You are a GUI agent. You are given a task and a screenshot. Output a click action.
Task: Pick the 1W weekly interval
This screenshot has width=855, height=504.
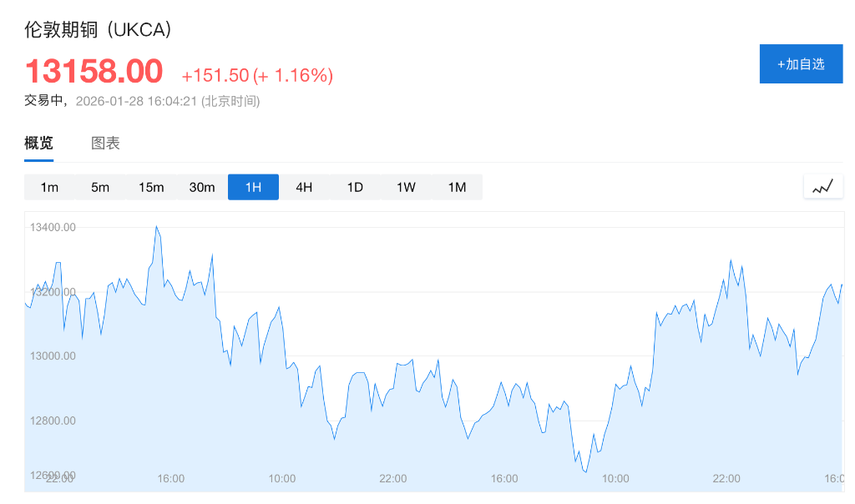pyautogui.click(x=406, y=187)
